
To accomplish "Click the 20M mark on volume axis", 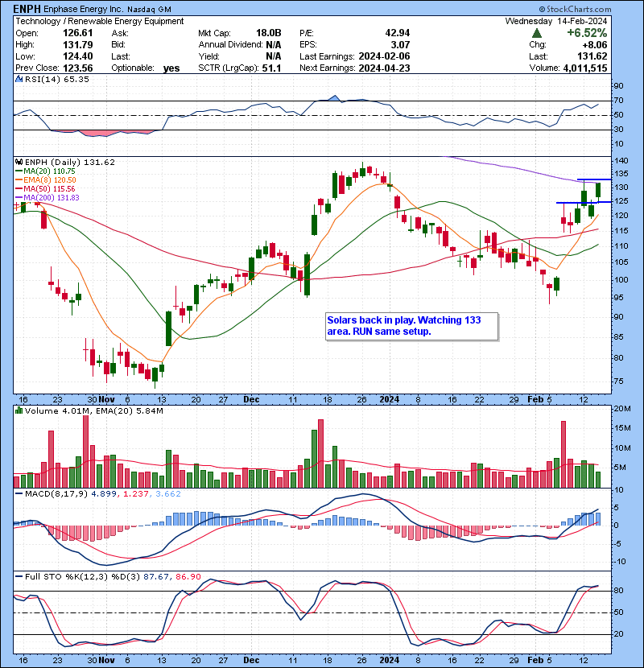I will point(622,409).
